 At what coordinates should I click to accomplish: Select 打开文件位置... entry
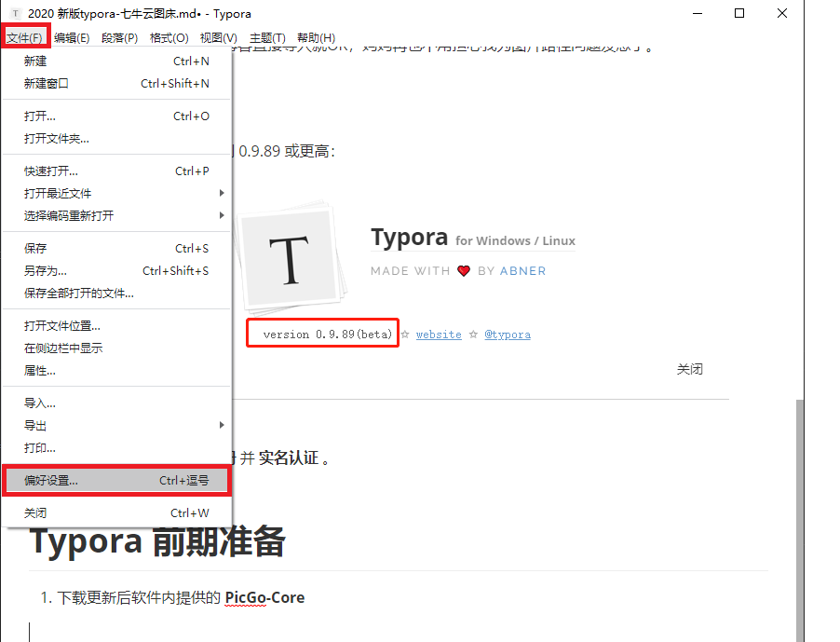(116, 326)
